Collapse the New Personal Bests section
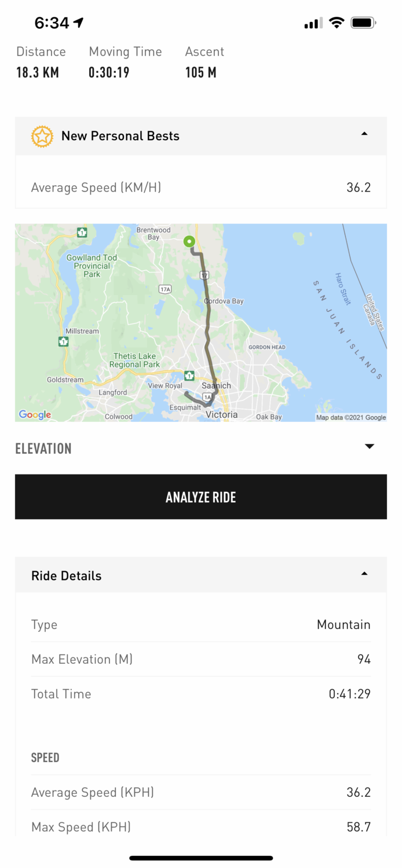The height and width of the screenshot is (868, 402). [x=364, y=134]
